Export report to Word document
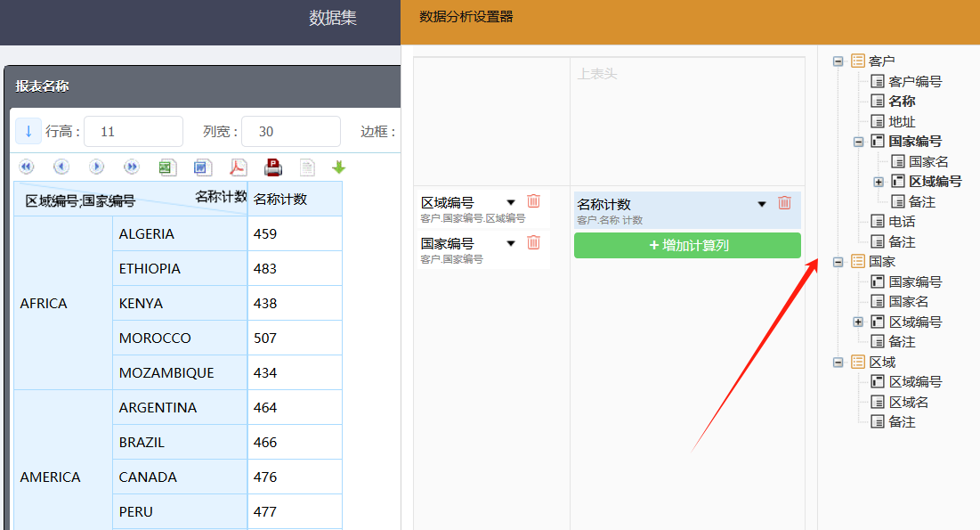This screenshot has height=530, width=980. tap(202, 167)
